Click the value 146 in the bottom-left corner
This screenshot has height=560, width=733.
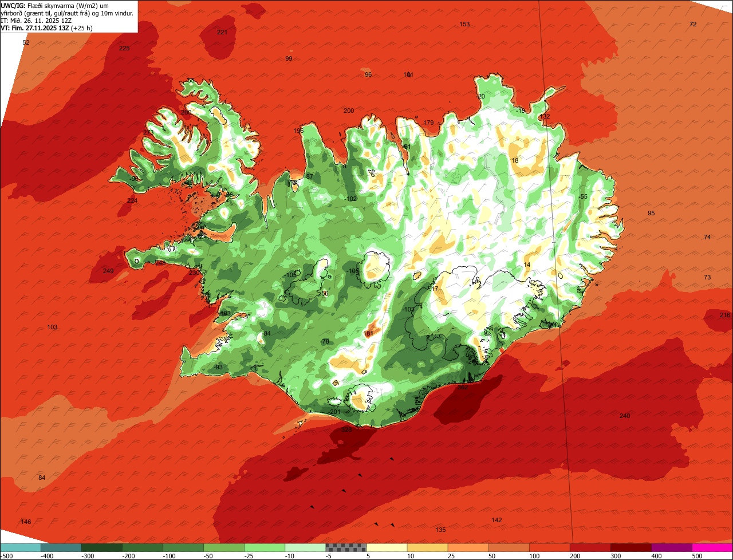pos(26,522)
